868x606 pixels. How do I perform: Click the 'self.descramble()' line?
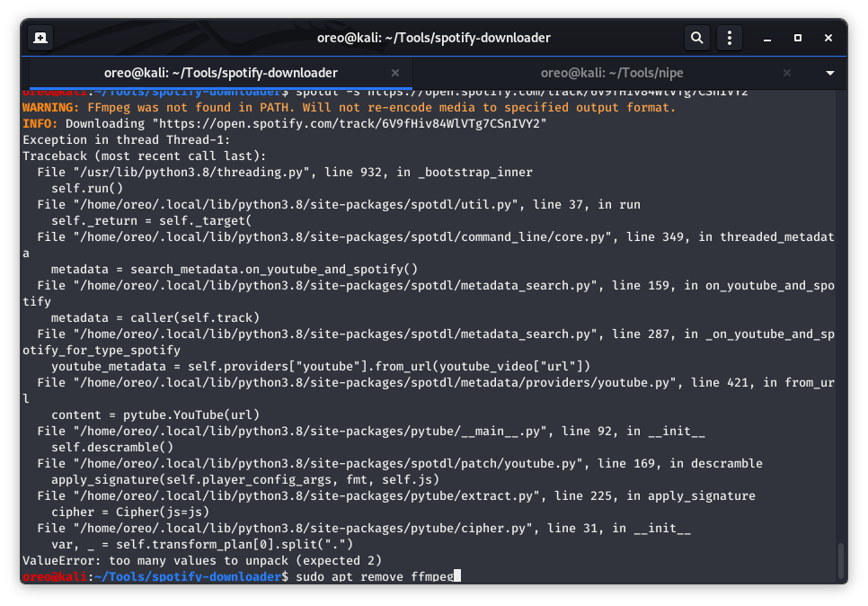[111, 447]
